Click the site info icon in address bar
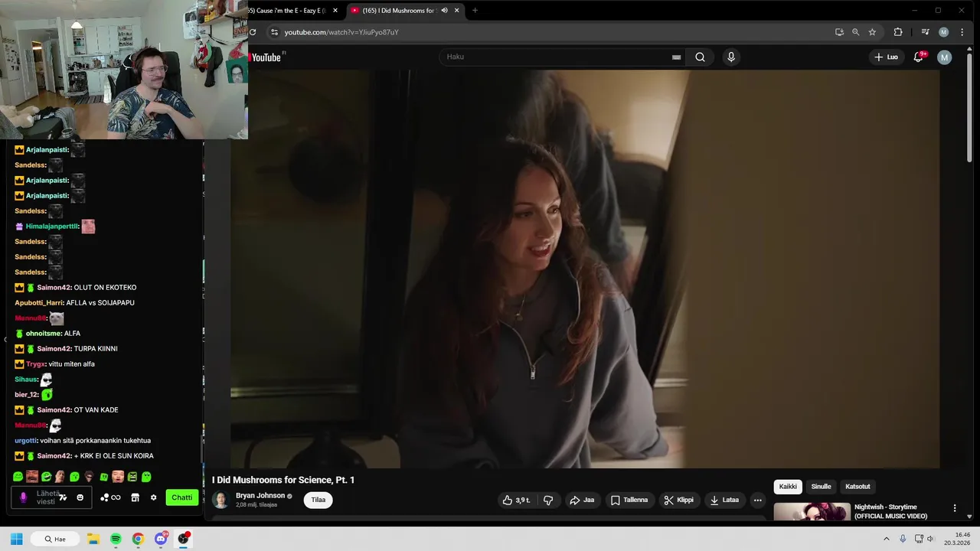 [274, 32]
